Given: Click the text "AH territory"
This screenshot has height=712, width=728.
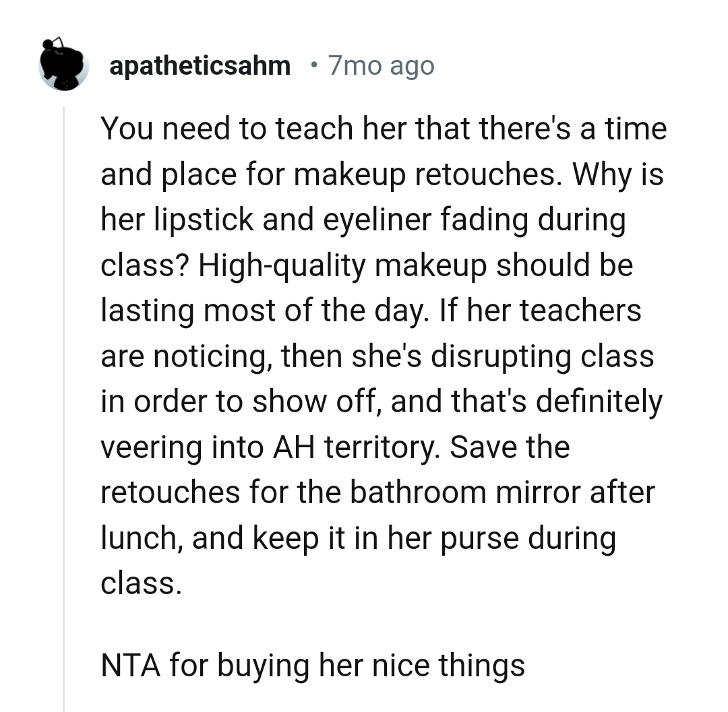Looking at the screenshot, I should tap(353, 447).
